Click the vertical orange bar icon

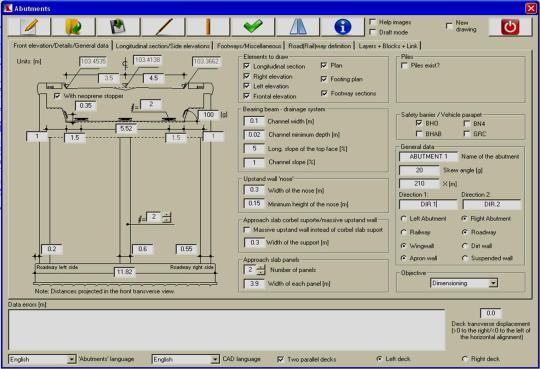208,27
